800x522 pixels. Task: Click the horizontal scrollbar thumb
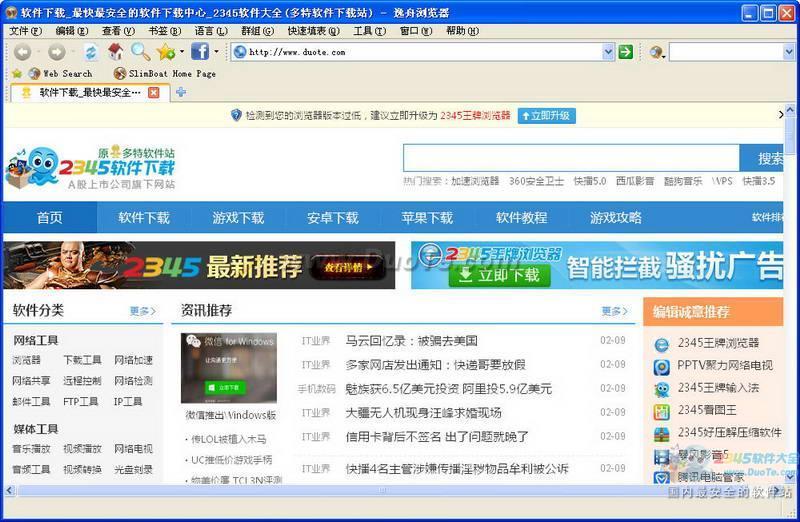point(383,490)
